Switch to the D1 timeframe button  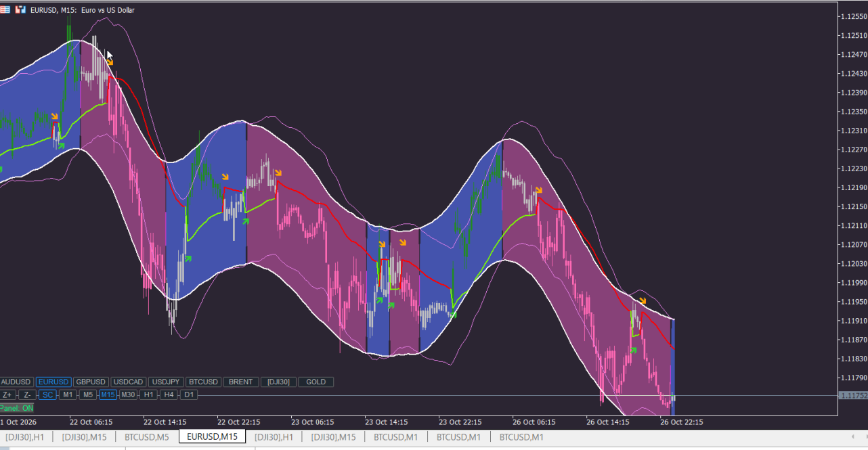click(190, 395)
